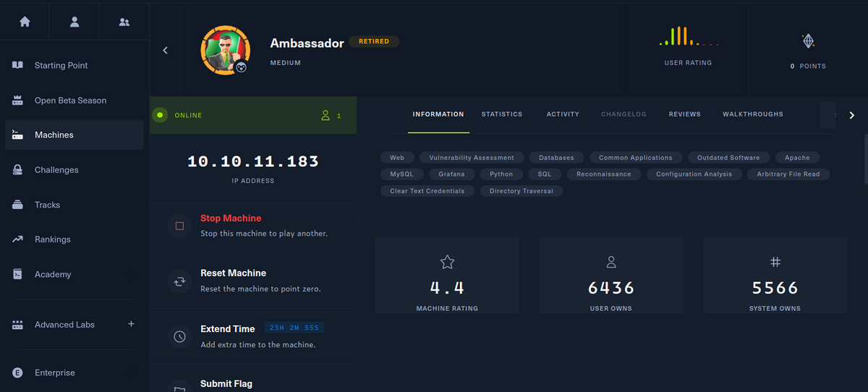Viewport: 868px width, 392px height.
Task: Click the Enterprise E icon
Action: click(x=18, y=372)
